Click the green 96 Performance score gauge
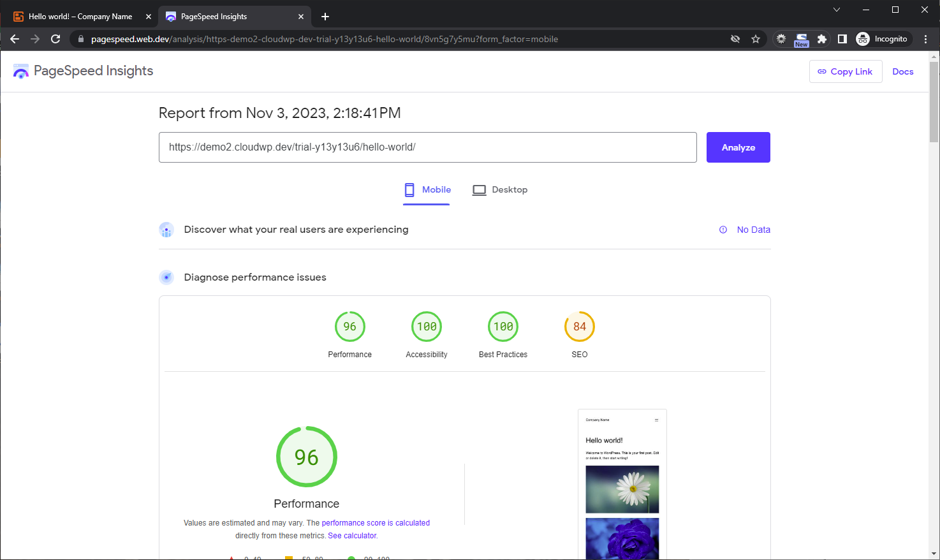940x560 pixels. 306,457
